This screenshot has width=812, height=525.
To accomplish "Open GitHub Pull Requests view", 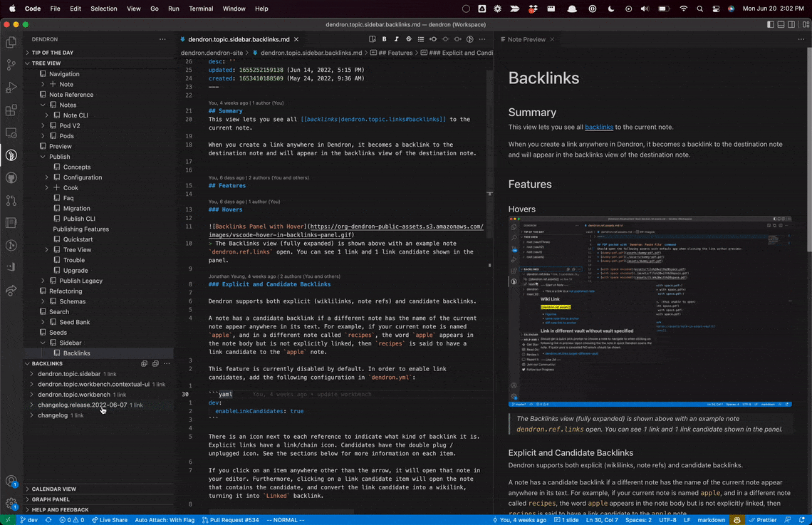I will [x=11, y=200].
